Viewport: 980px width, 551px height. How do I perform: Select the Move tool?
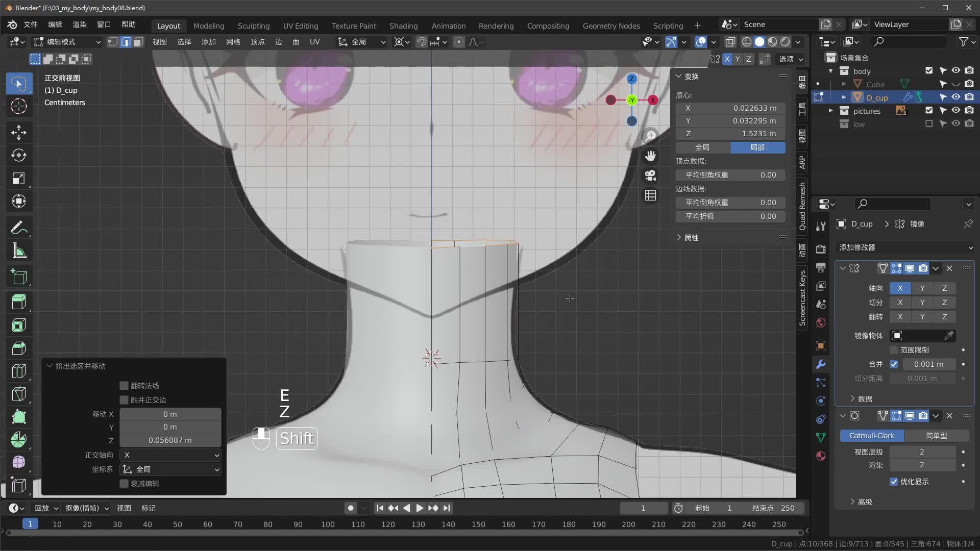[x=19, y=133]
